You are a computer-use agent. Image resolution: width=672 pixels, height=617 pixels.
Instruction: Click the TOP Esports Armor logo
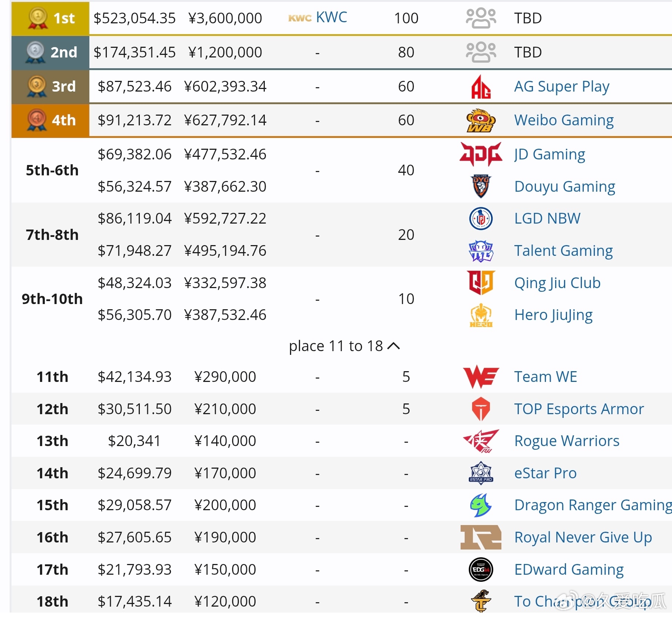(x=481, y=409)
